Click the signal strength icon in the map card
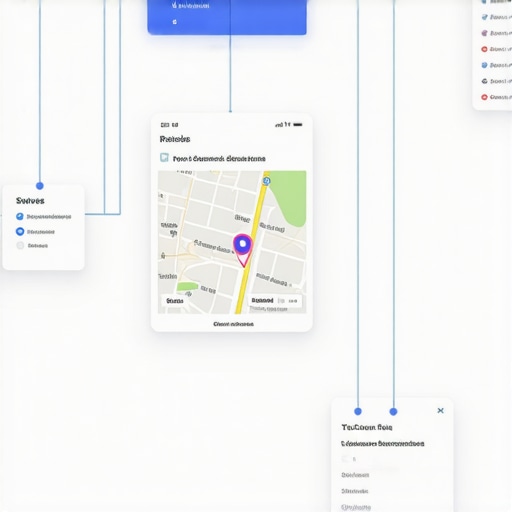The height and width of the screenshot is (512, 512). [279, 125]
